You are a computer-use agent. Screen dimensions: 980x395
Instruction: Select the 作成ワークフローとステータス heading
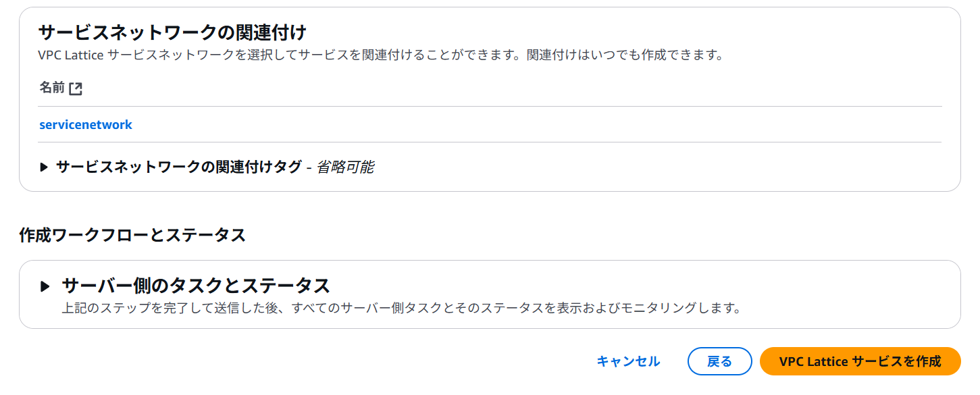[x=132, y=235]
